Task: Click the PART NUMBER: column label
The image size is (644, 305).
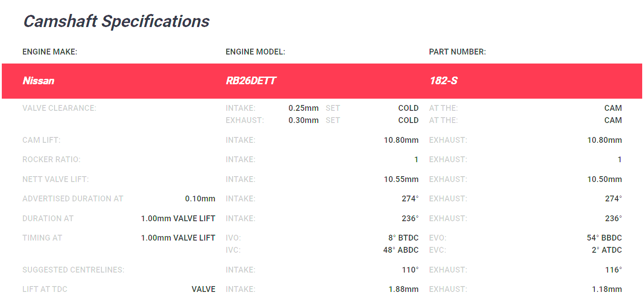Action: [457, 52]
